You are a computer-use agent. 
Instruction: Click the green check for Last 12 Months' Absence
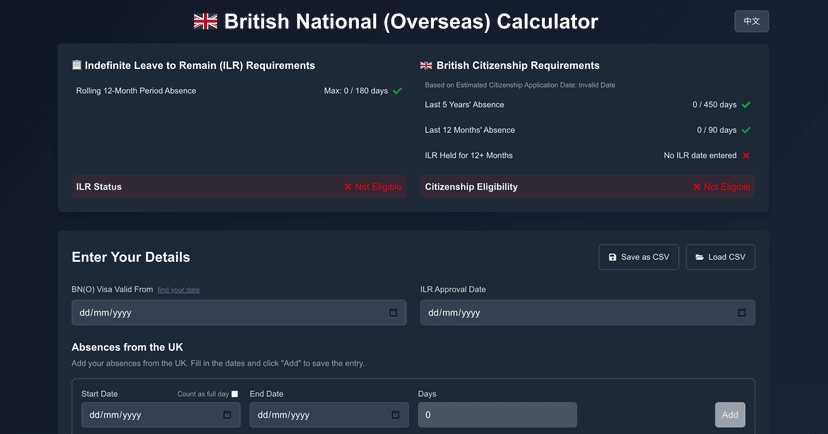pyautogui.click(x=746, y=130)
